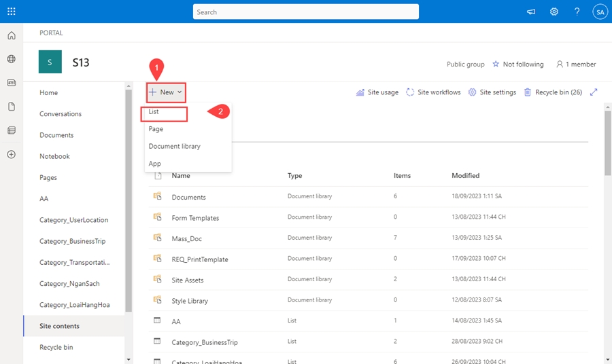Open the app launcher waffle icon
The height and width of the screenshot is (364, 612).
(12, 12)
